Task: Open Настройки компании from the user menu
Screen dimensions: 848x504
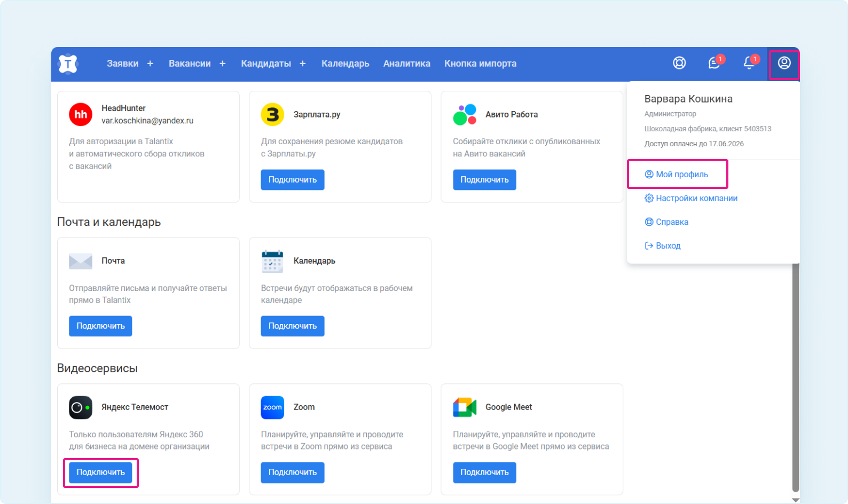Action: (696, 198)
